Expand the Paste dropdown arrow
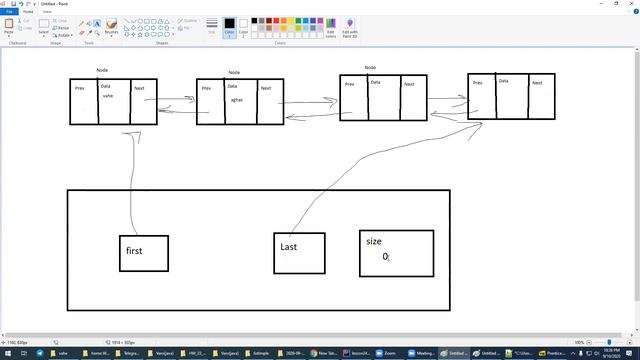The image size is (640, 360). click(x=9, y=36)
